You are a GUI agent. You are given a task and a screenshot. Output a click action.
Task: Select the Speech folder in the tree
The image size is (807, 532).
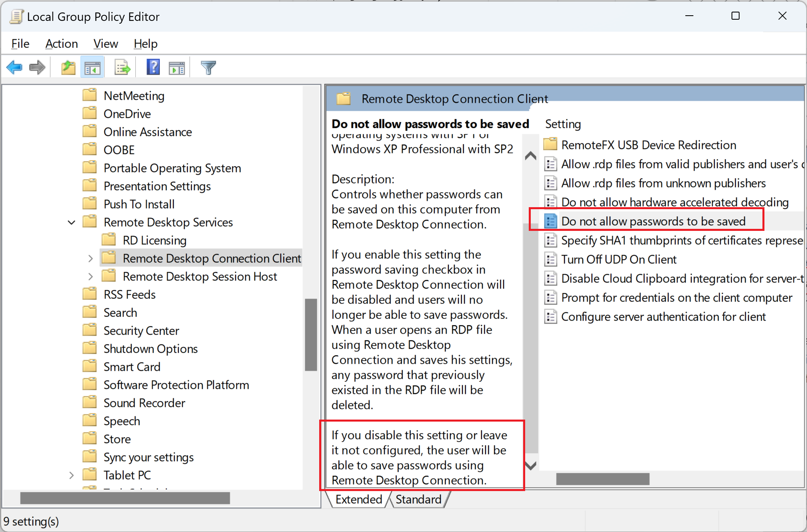(x=122, y=421)
